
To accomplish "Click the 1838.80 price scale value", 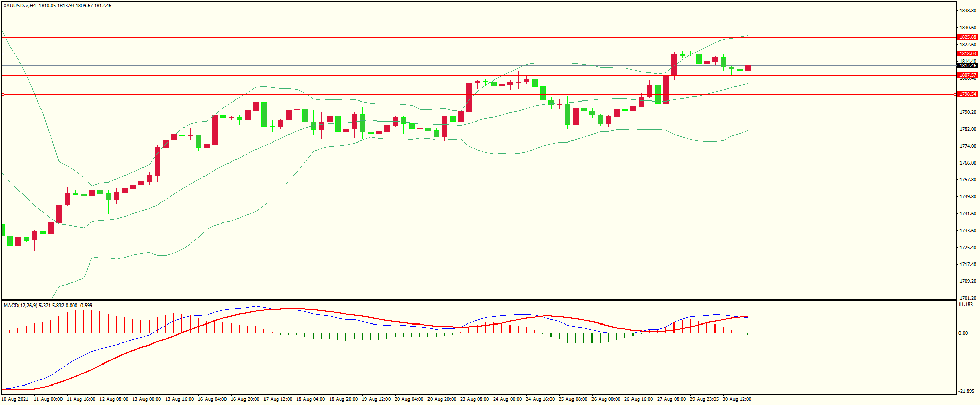I will (x=968, y=11).
